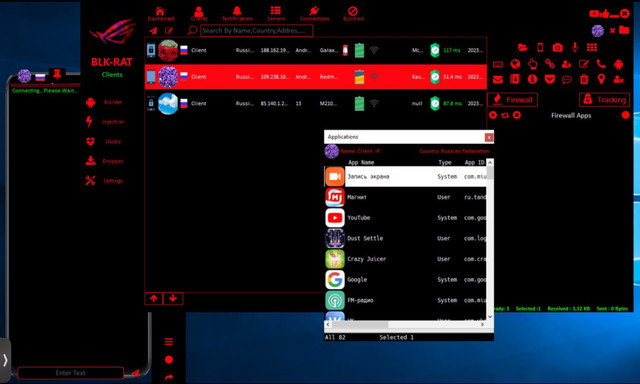Click the pocket shield icon in tools panel

coord(550,79)
